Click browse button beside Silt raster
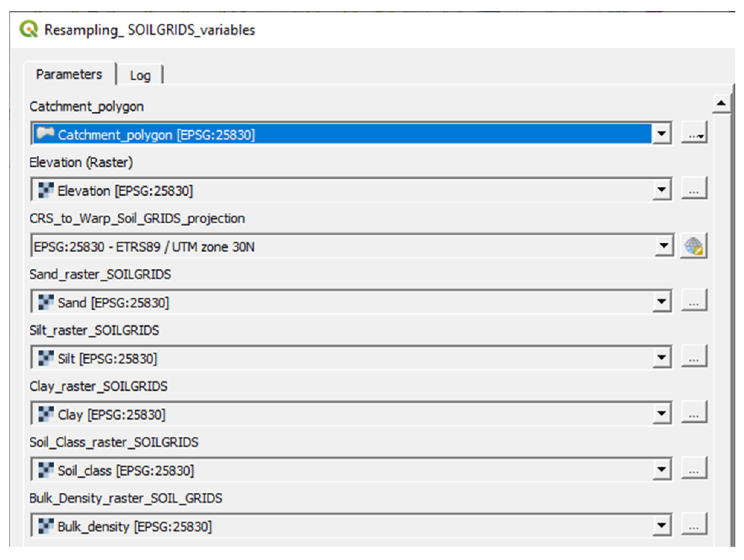This screenshot has height=560, width=744. (694, 357)
